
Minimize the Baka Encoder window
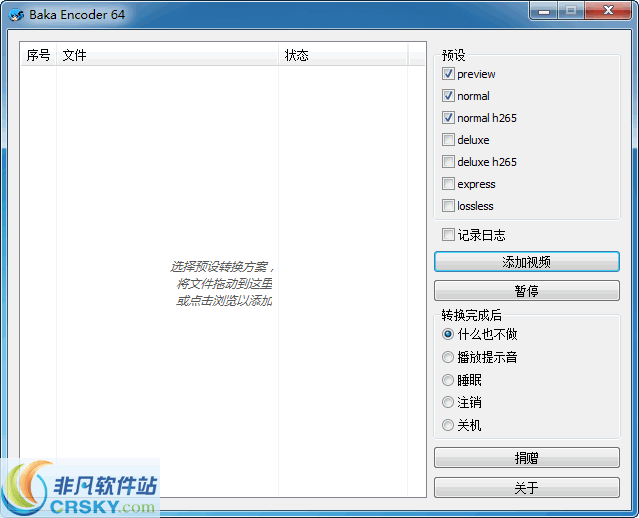click(x=543, y=11)
